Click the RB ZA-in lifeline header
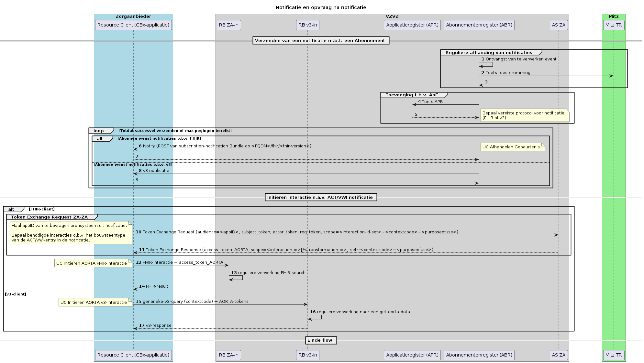This screenshot has height=363, width=644. click(x=228, y=25)
